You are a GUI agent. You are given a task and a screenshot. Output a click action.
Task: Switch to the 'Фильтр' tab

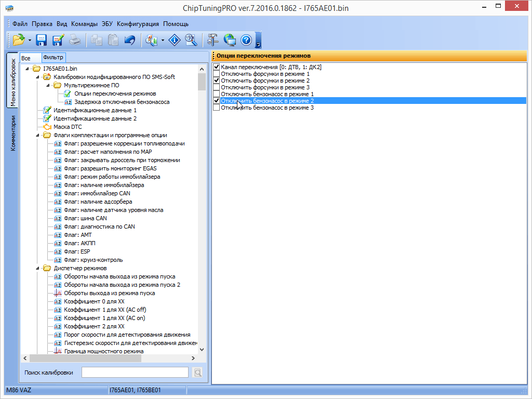point(53,57)
